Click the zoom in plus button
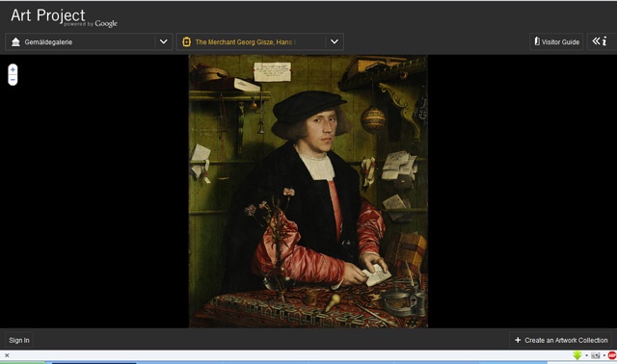 pos(13,69)
